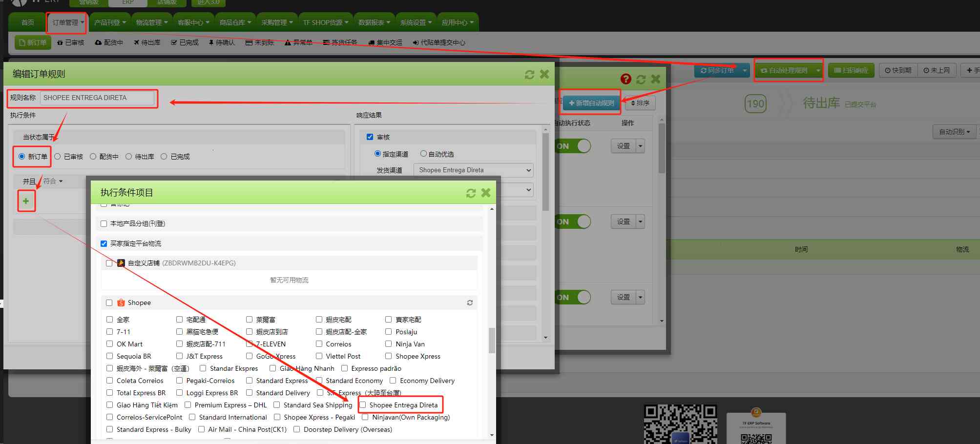This screenshot has width=980, height=444.
Task: Select the 已审核 status radio button
Action: coord(58,157)
